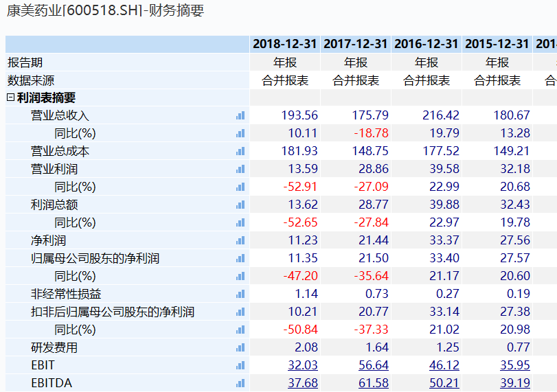Select 2018 营业总收入 value 193.56

[x=299, y=115]
